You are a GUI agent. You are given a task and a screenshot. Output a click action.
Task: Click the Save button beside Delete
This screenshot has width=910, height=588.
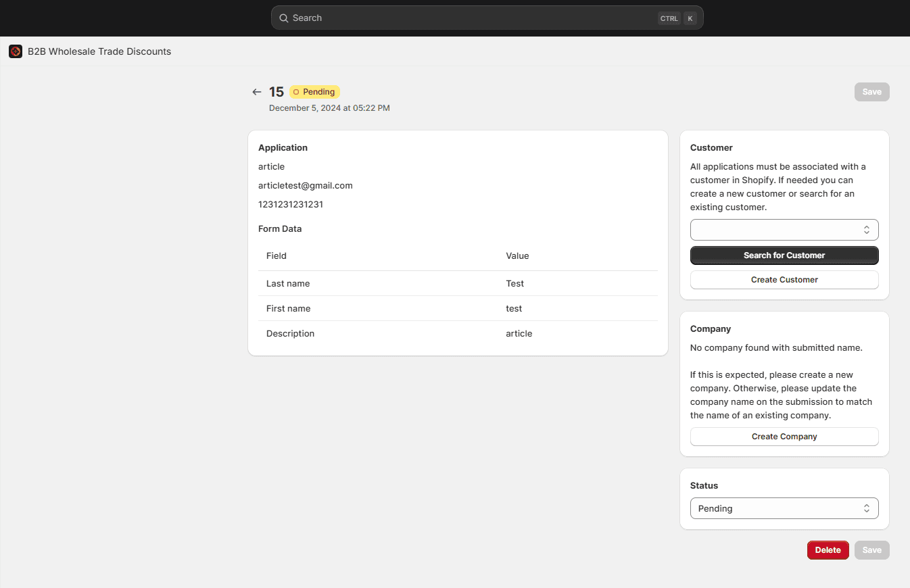[872, 550]
